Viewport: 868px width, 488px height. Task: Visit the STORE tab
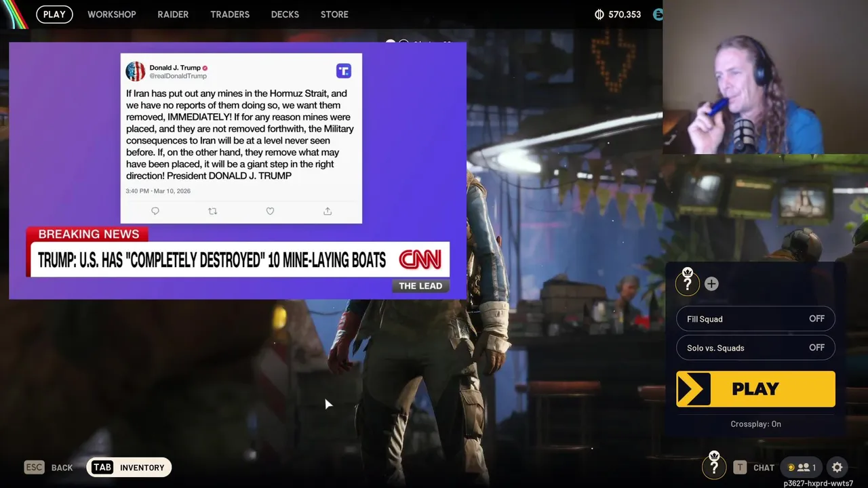pos(334,14)
